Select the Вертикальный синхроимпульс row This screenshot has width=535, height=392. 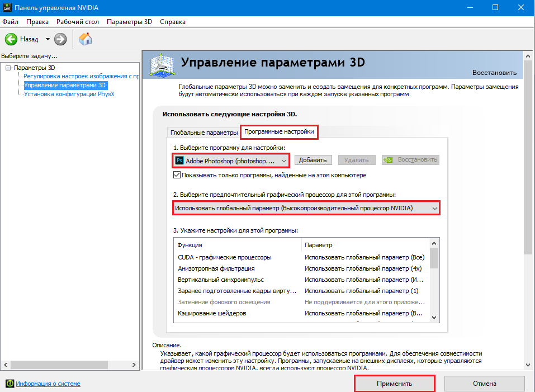[x=301, y=280]
